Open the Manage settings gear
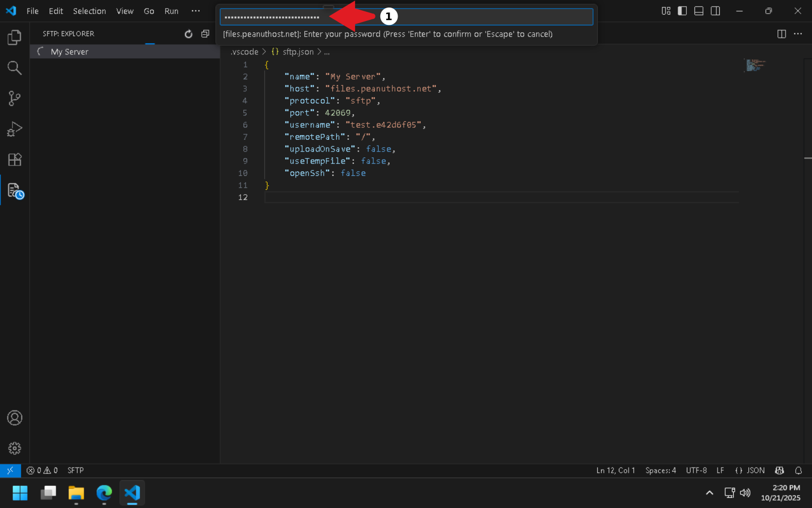The width and height of the screenshot is (812, 508). tap(15, 448)
